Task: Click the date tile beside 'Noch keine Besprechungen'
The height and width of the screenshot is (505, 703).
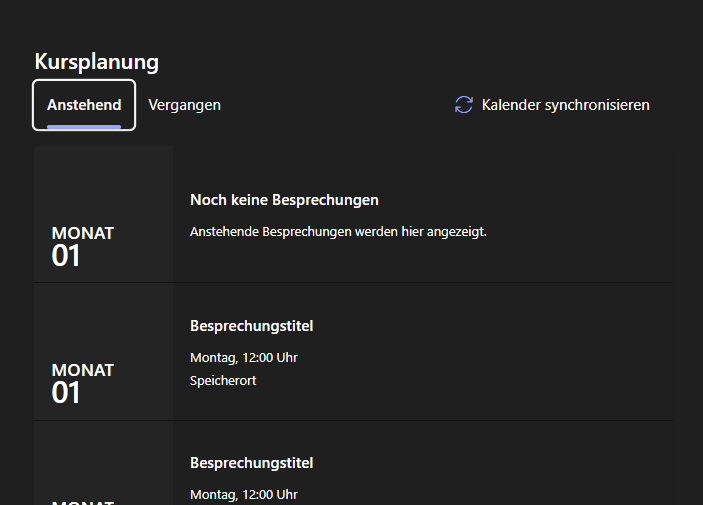Action: point(104,214)
